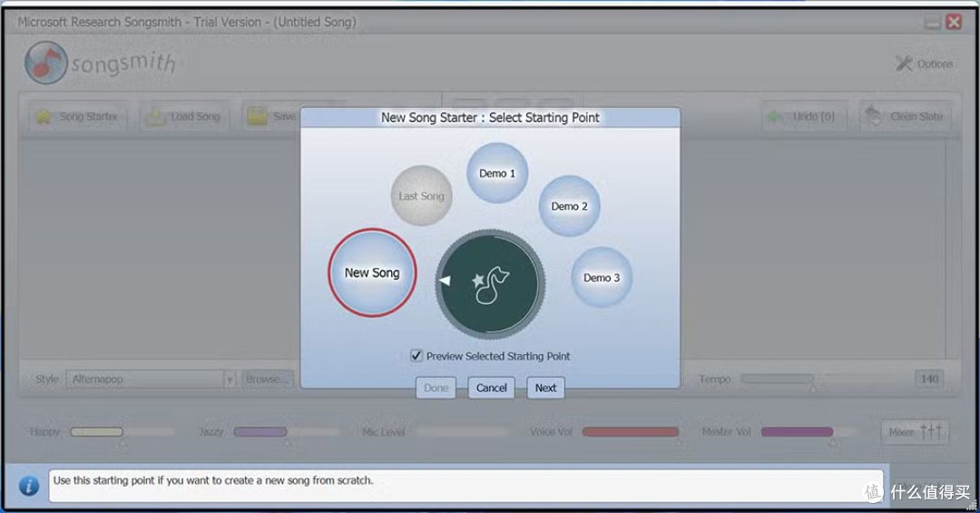
Task: Close the Songsmith window
Action: pyautogui.click(x=954, y=22)
